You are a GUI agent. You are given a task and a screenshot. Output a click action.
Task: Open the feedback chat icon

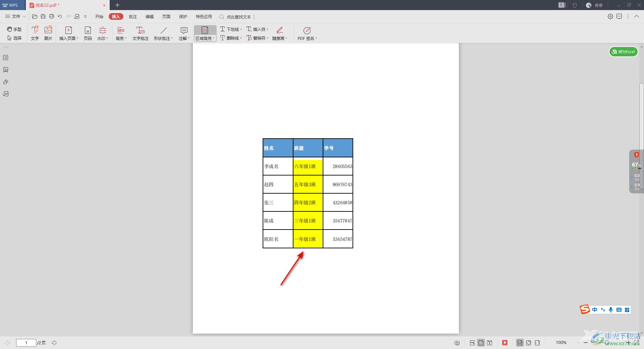click(619, 16)
